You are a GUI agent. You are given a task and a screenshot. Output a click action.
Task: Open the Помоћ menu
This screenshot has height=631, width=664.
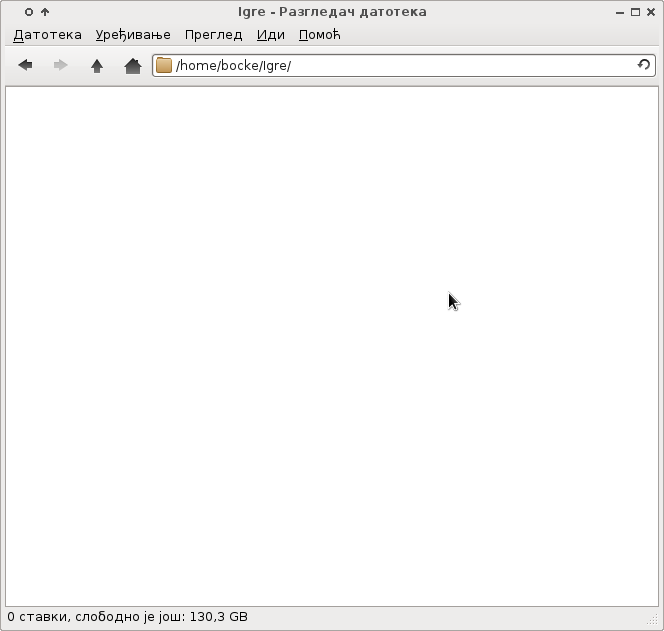tap(320, 35)
